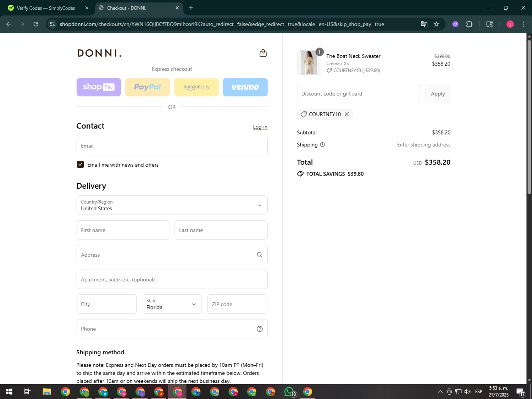Viewport: 532px width, 399px height.
Task: Pay with Venmo express checkout
Action: point(245,87)
